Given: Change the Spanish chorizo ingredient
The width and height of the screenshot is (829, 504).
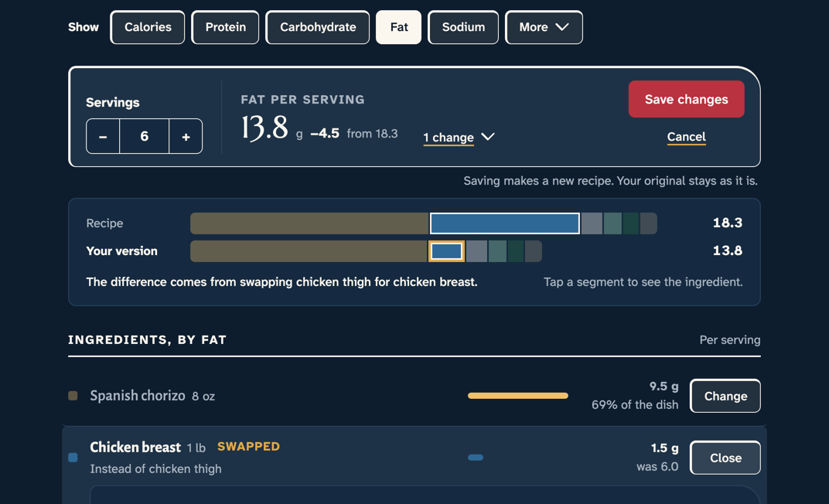Looking at the screenshot, I should pos(725,396).
